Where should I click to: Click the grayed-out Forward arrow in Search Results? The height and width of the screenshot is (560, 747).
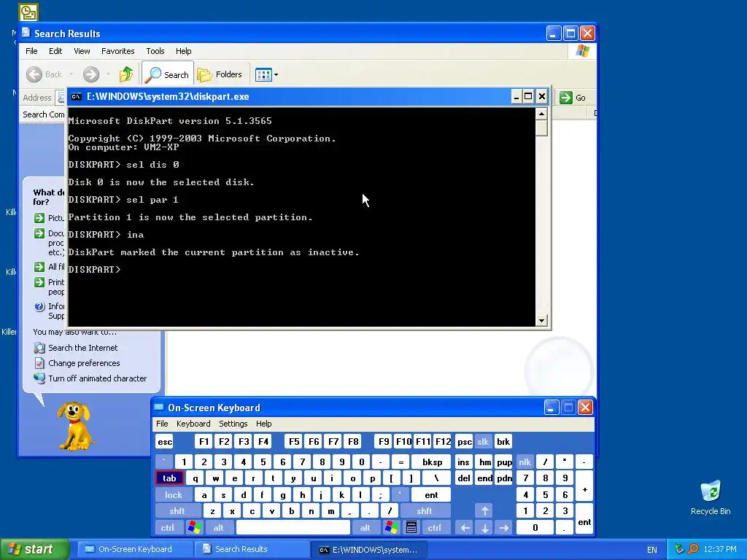click(x=91, y=74)
